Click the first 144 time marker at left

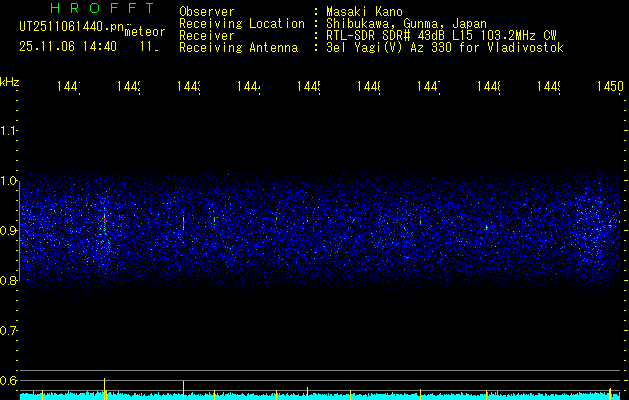tap(69, 88)
